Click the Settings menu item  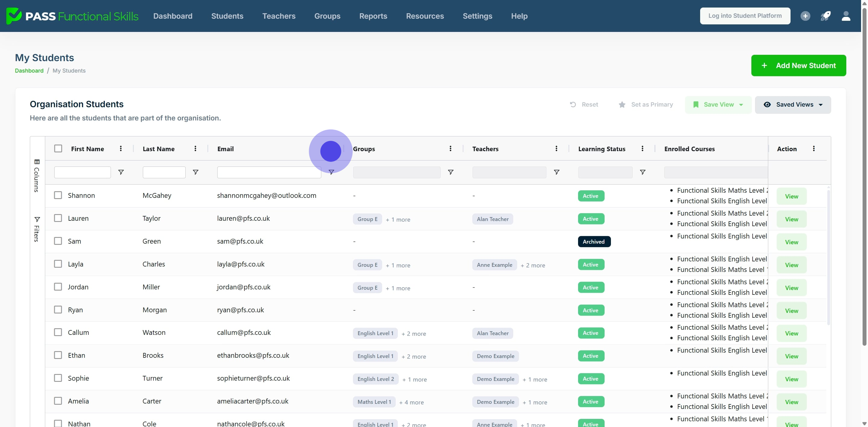pos(477,16)
